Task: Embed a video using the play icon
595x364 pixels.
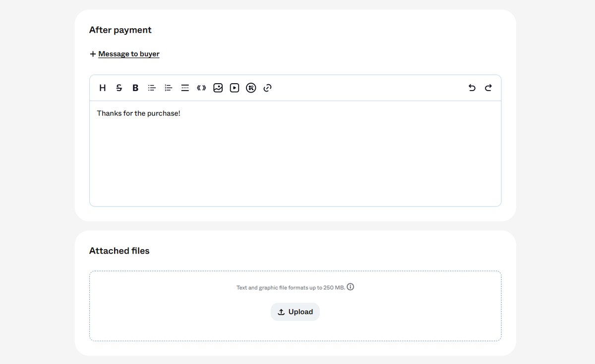Action: tap(235, 88)
